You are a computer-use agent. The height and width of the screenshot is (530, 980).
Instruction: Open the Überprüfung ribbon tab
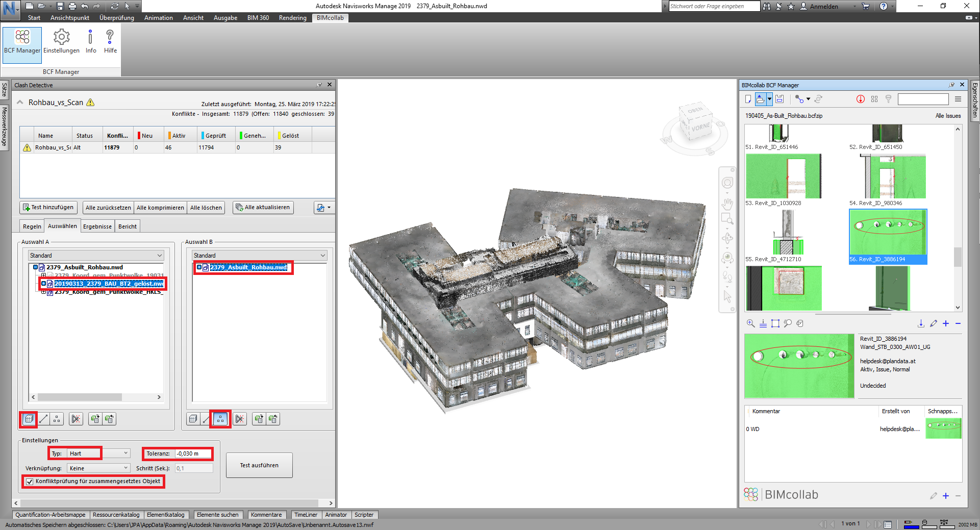click(x=116, y=18)
